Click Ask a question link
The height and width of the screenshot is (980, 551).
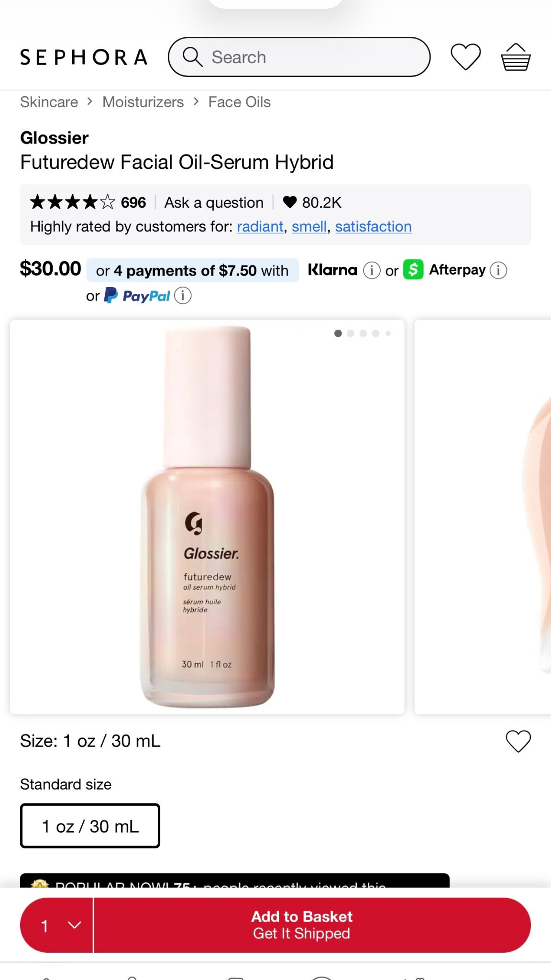click(214, 202)
